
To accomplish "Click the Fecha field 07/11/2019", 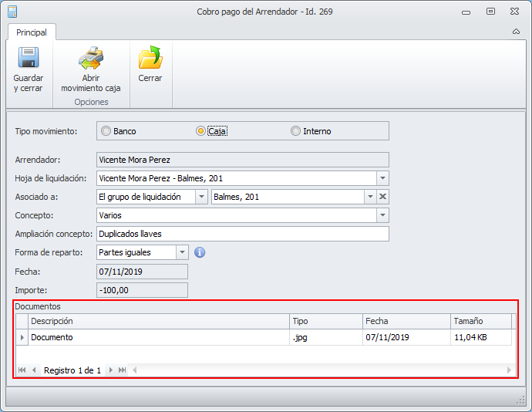I will [x=142, y=272].
